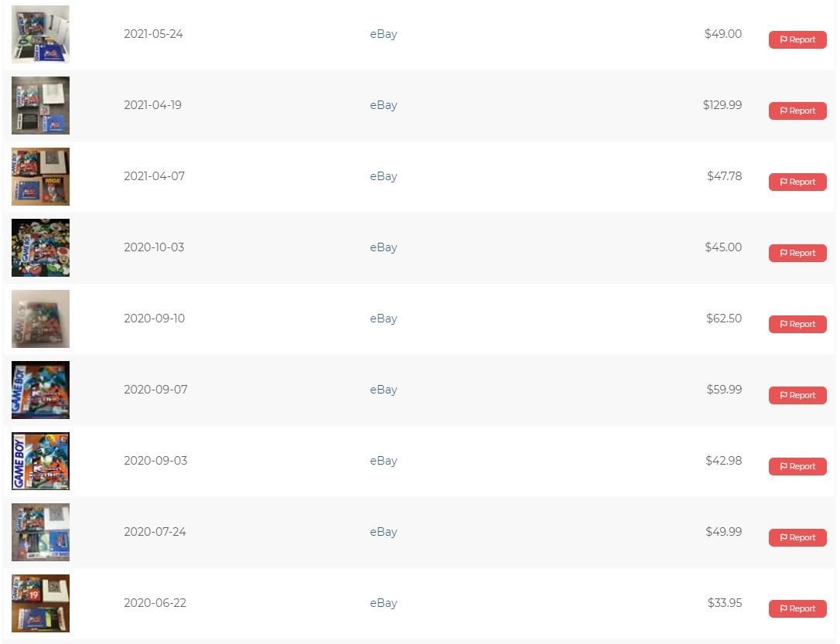Report the listing sold on 2021-04-07
The height and width of the screenshot is (644, 840).
tap(797, 182)
